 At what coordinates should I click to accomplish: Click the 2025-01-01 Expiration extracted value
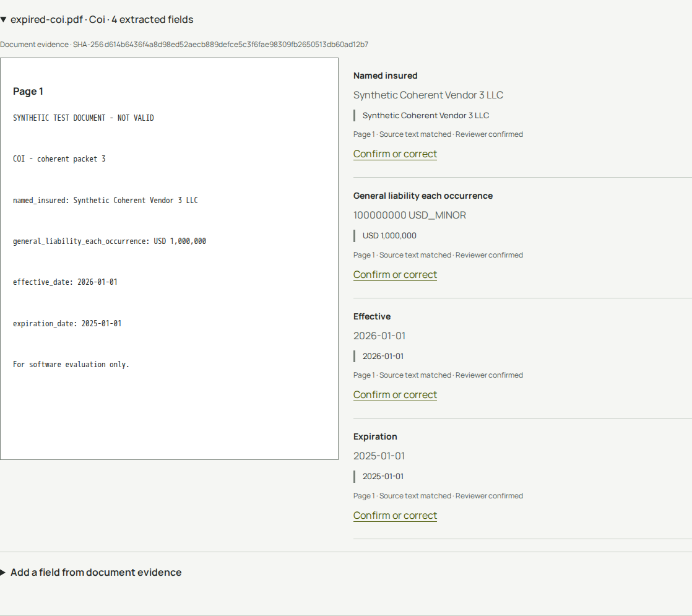point(379,456)
